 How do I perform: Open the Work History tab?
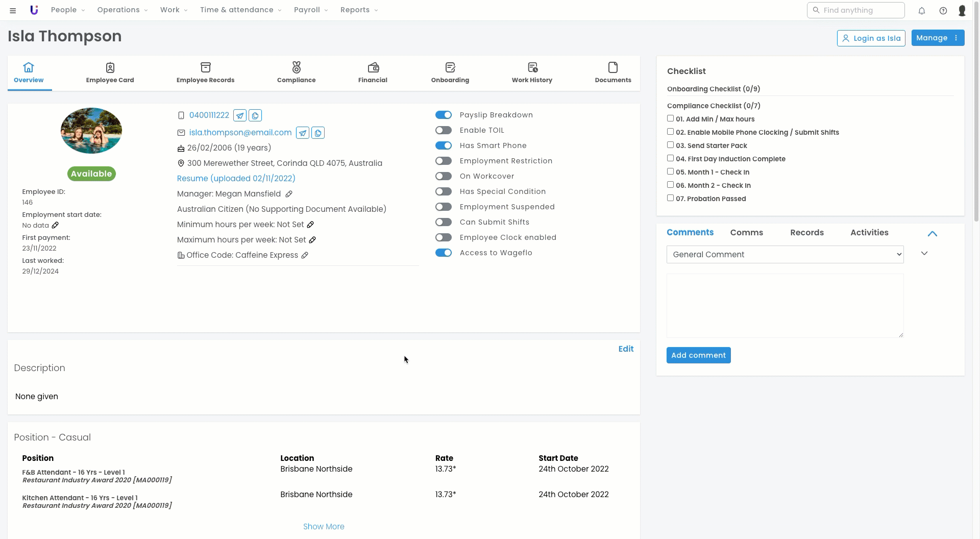tap(532, 72)
